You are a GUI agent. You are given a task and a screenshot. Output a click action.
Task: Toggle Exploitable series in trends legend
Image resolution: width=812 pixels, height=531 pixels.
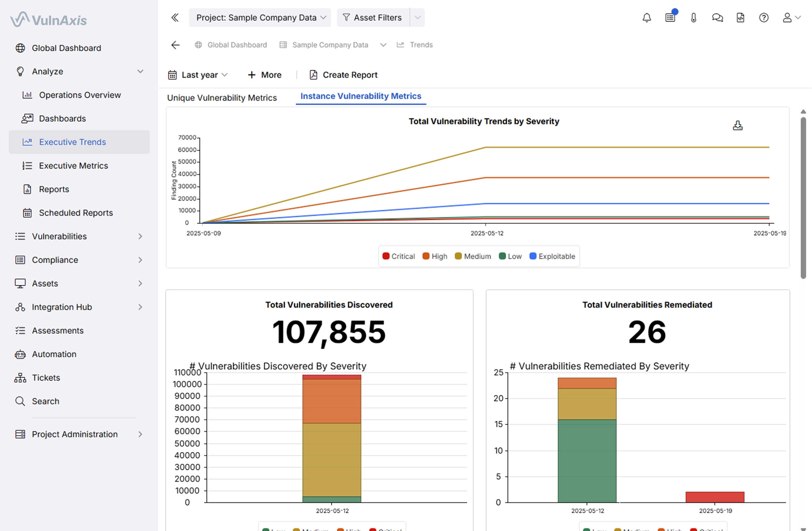[552, 256]
